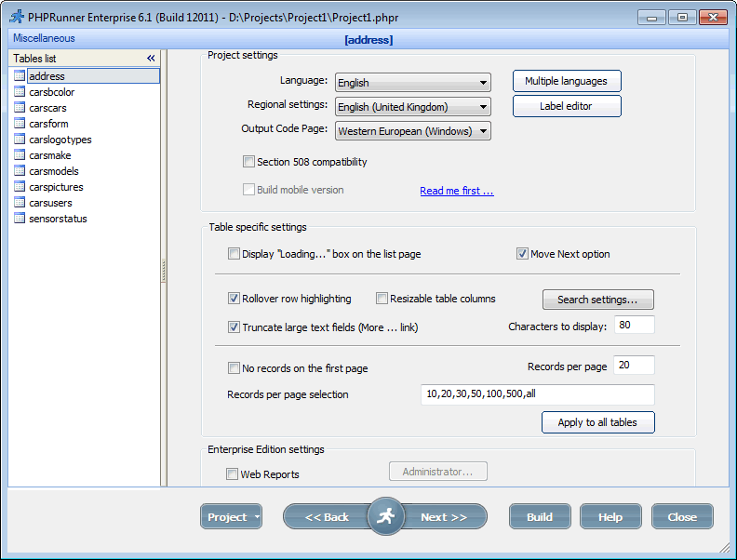Select address in the tables list
This screenshot has width=737, height=560.
[x=93, y=76]
